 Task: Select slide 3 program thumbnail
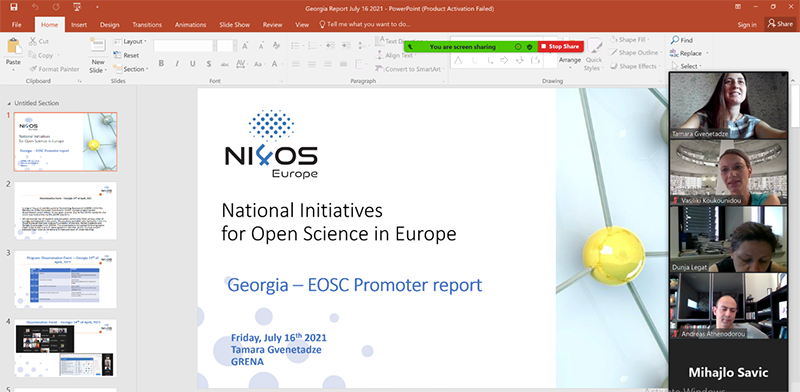[65, 279]
